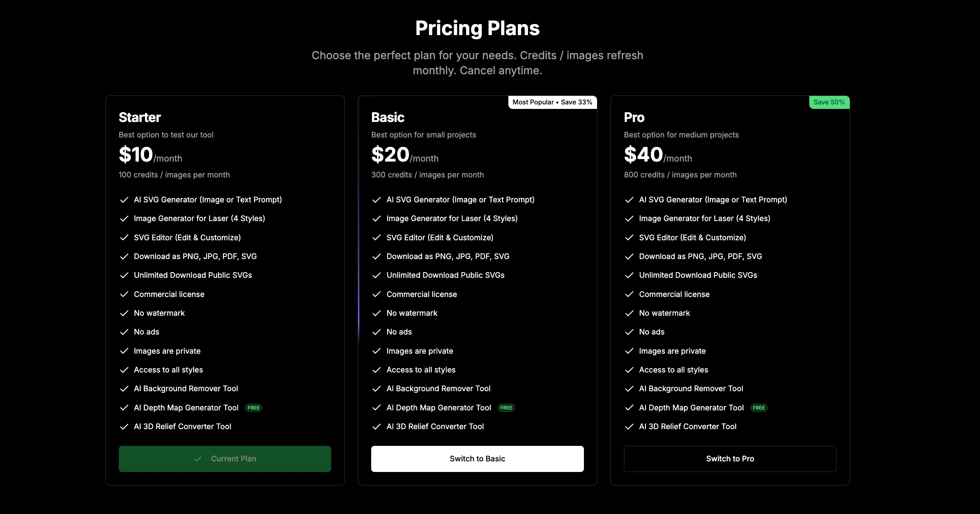Image resolution: width=980 pixels, height=514 pixels.
Task: Click the checkmark beside SVG Editor in Starter
Action: 124,238
